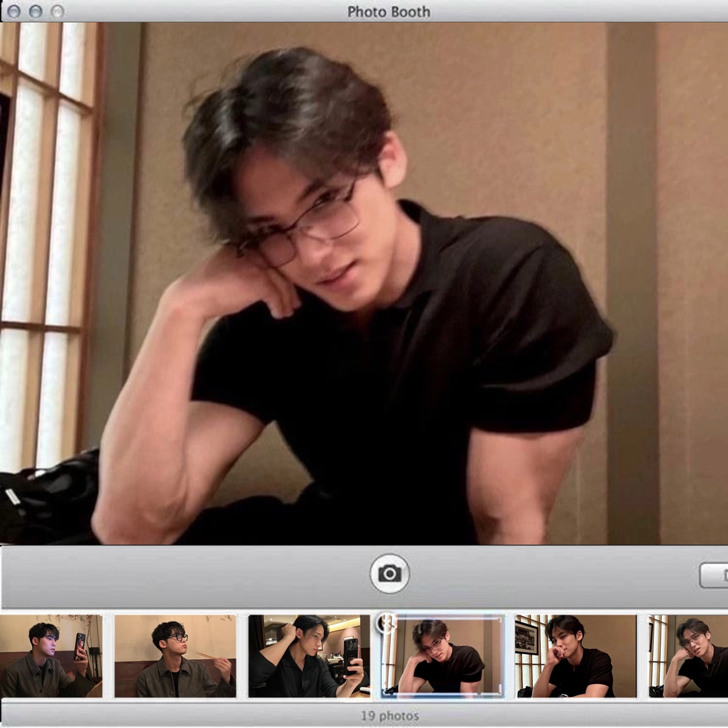Click the large photo preview area
Viewport: 728px width, 728px height.
[x=364, y=283]
